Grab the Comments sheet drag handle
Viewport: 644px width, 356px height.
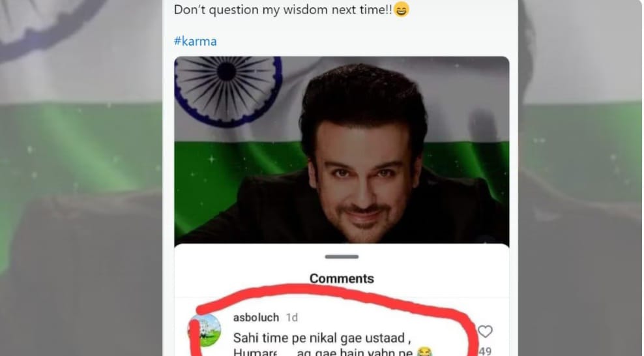pos(342,257)
